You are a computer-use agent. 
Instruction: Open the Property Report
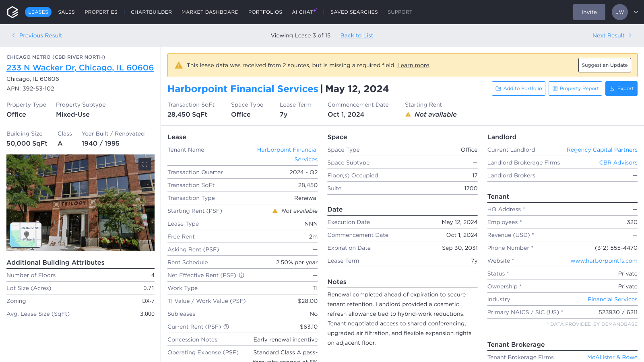point(575,88)
